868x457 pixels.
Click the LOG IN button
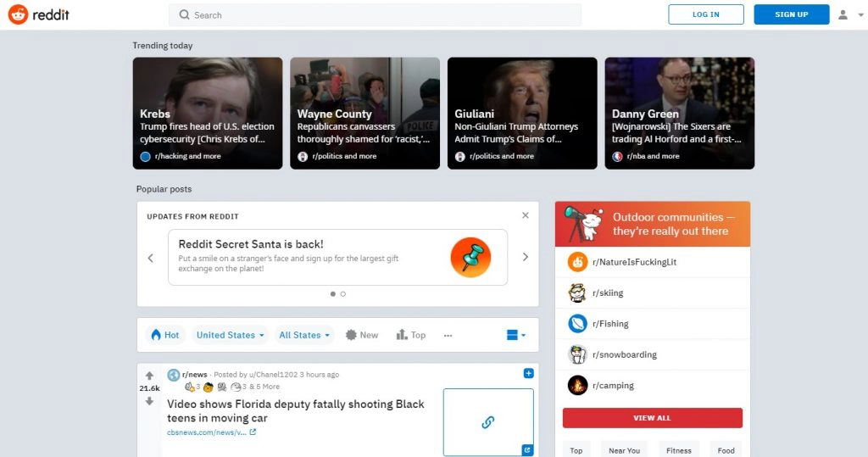[x=706, y=14]
